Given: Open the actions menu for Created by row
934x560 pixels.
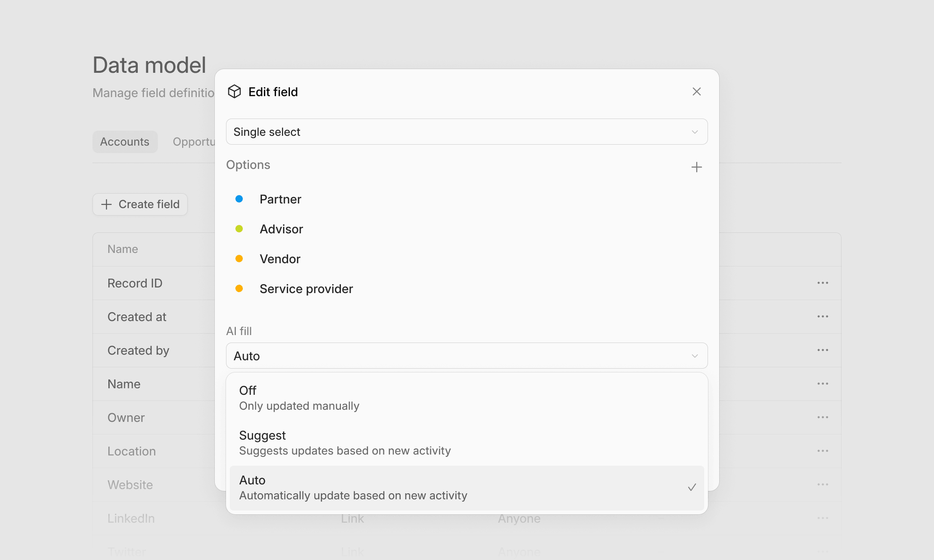Looking at the screenshot, I should pos(823,350).
